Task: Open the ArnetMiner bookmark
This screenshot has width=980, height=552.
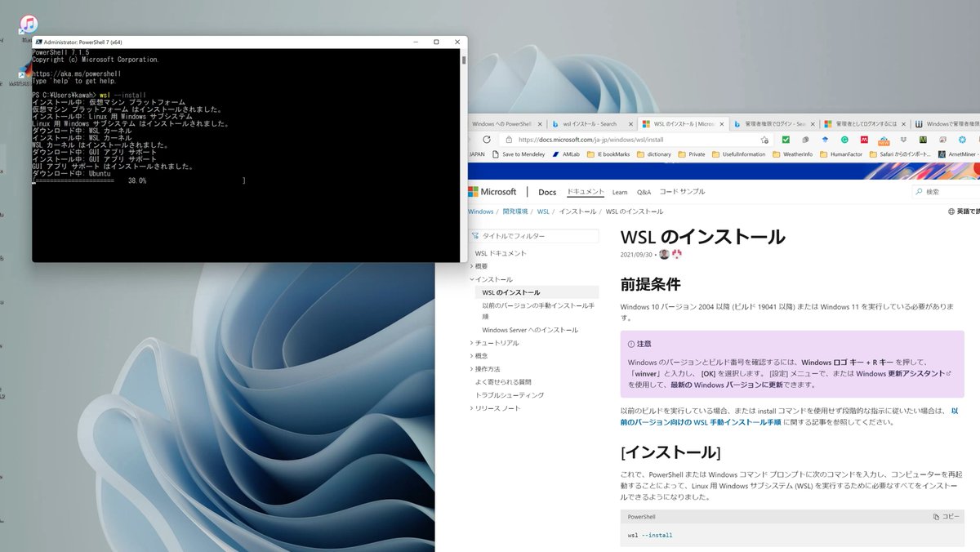Action: [x=957, y=154]
